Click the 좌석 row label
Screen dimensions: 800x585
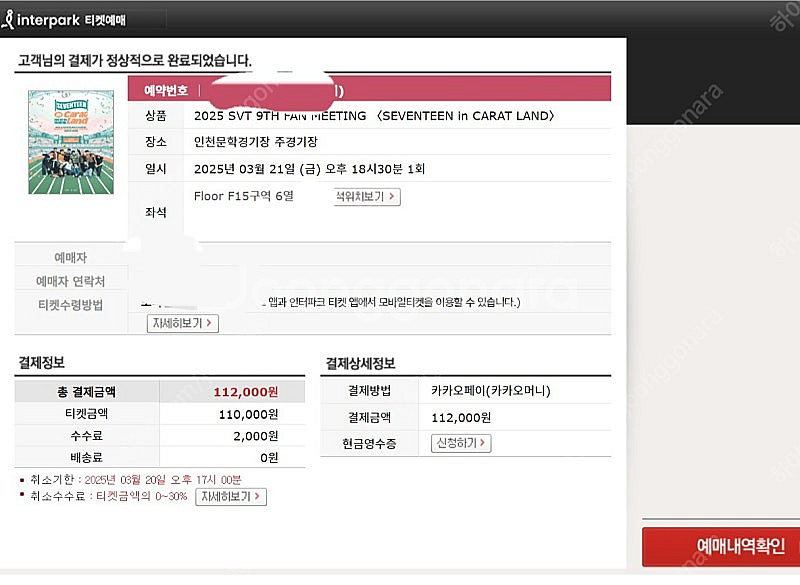(156, 212)
